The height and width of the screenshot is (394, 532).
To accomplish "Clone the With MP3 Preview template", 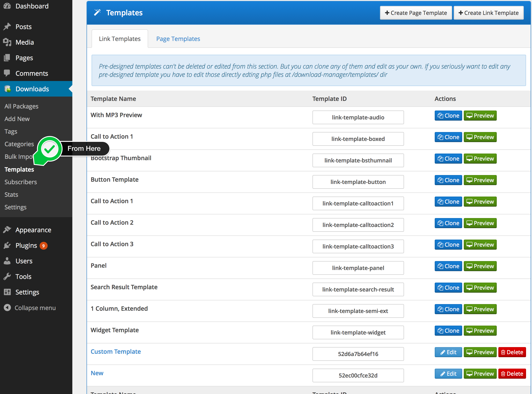I will [448, 116].
